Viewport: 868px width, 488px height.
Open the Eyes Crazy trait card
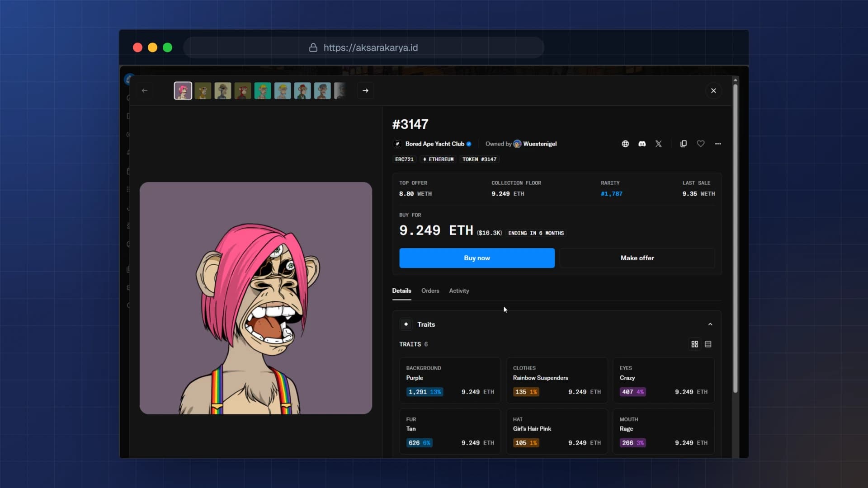pos(663,380)
